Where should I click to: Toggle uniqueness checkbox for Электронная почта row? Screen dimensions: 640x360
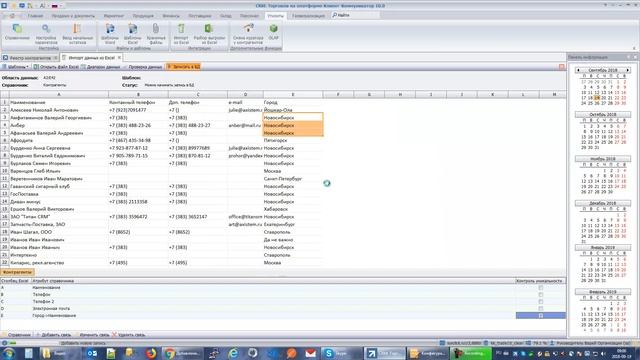click(540, 309)
